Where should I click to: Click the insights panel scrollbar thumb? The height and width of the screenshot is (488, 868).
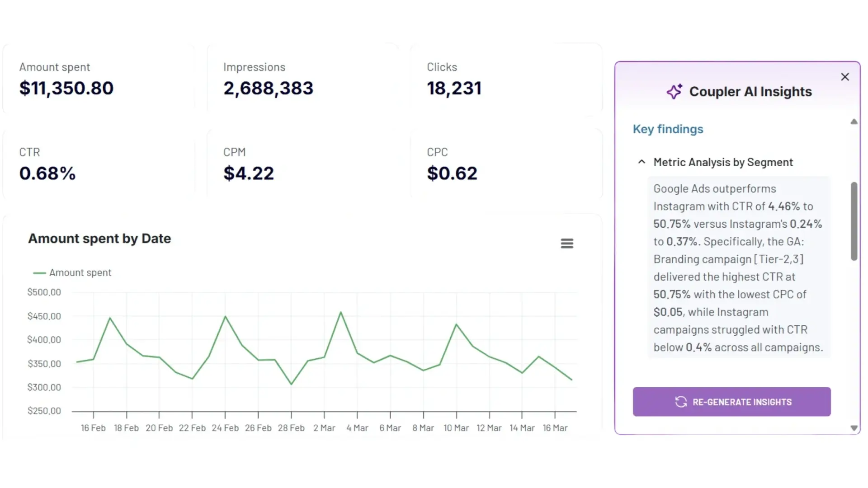[x=854, y=221]
